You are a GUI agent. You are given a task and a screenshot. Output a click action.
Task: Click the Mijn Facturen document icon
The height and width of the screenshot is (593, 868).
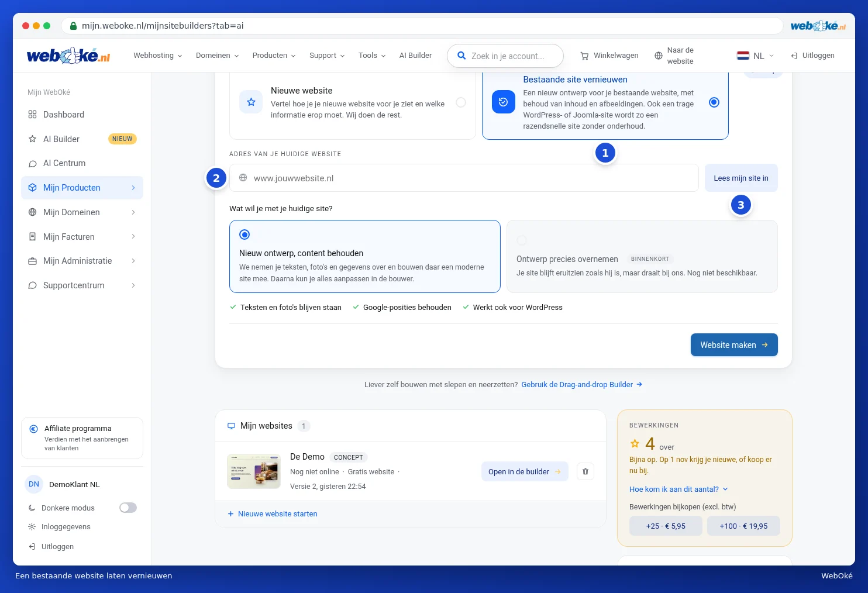tap(33, 237)
